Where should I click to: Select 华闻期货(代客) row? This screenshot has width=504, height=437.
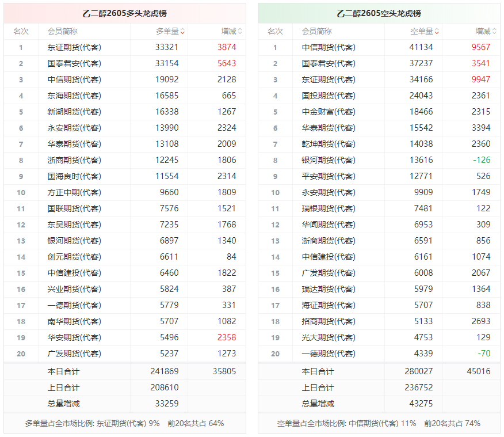(x=379, y=225)
